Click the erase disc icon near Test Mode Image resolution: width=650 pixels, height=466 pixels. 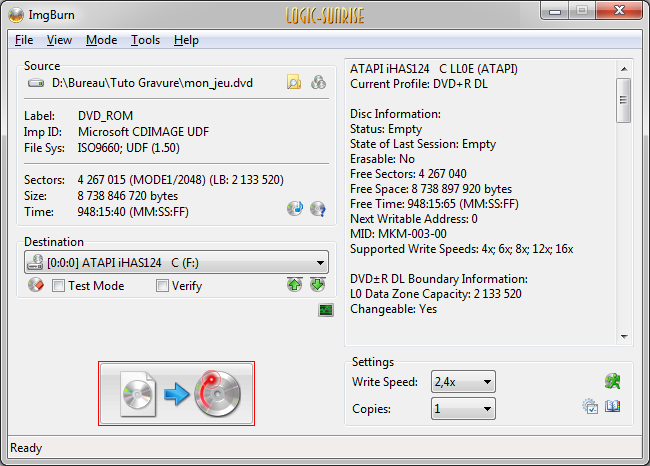pyautogui.click(x=36, y=285)
